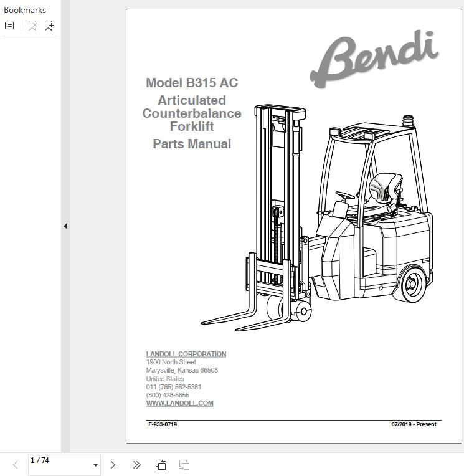Add a new bookmark with plus icon
The height and width of the screenshot is (476, 464).
point(49,26)
